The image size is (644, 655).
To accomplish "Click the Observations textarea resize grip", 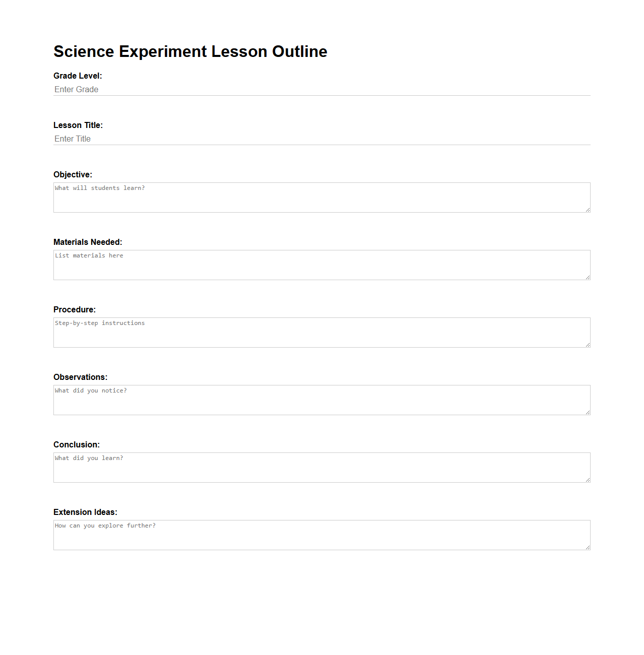I will (588, 413).
